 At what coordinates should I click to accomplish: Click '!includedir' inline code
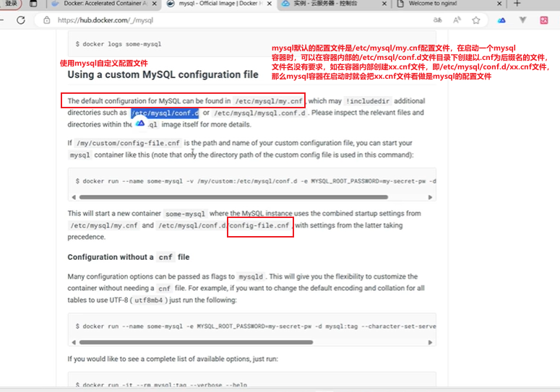pyautogui.click(x=368, y=101)
